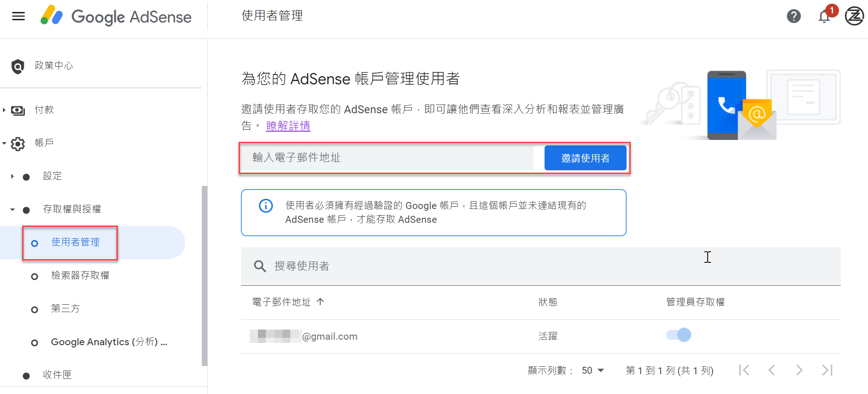Sort by 電子郵件地址 arrow icon
This screenshot has height=394, width=868.
(320, 302)
